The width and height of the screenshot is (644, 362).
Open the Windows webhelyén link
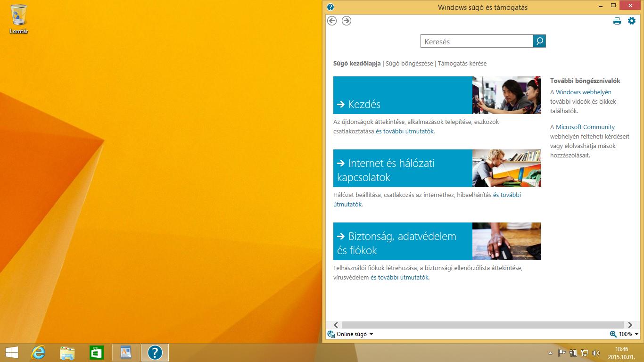click(x=584, y=92)
